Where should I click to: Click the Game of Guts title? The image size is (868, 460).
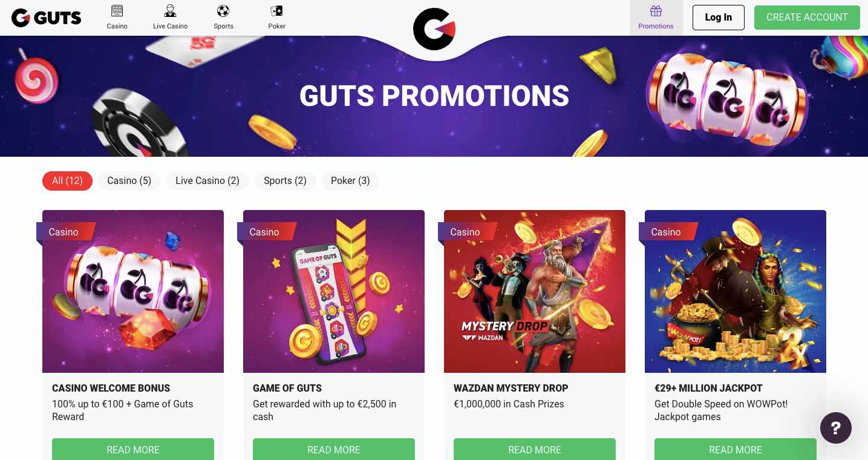click(287, 388)
